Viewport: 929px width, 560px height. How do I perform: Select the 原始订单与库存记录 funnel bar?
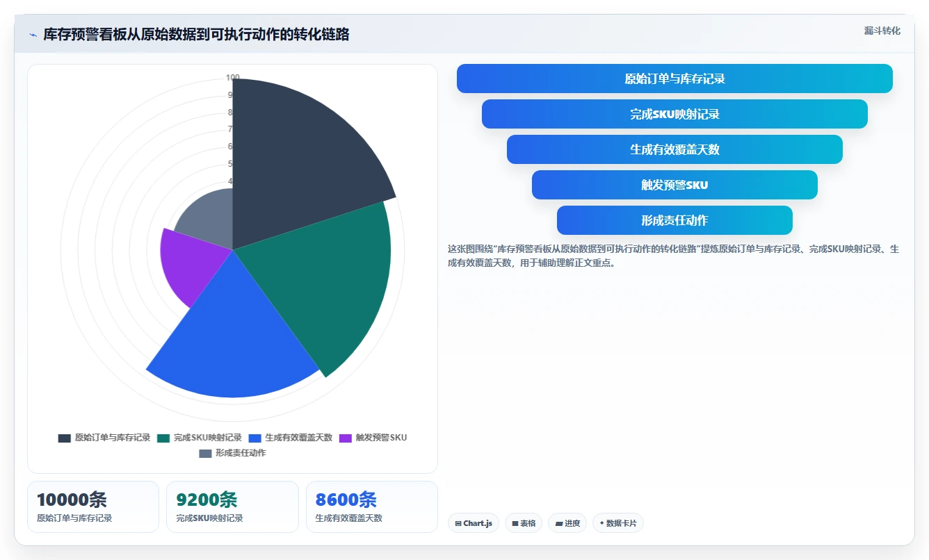click(x=674, y=79)
